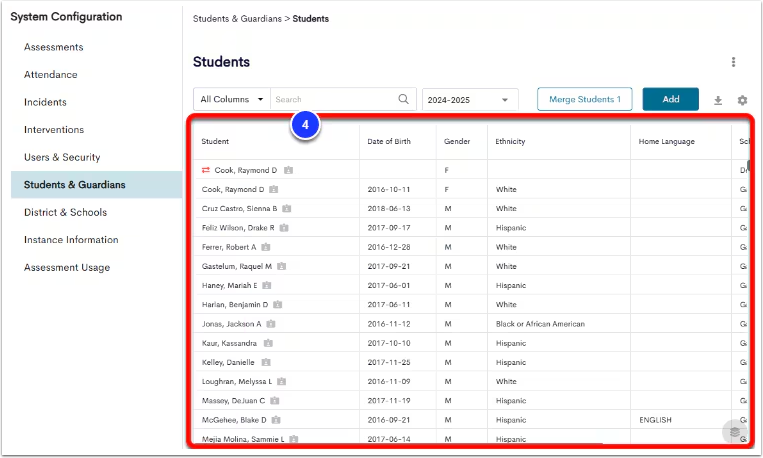Image resolution: width=763 pixels, height=458 pixels.
Task: Open District & Schools in sidebar
Action: [x=65, y=212]
